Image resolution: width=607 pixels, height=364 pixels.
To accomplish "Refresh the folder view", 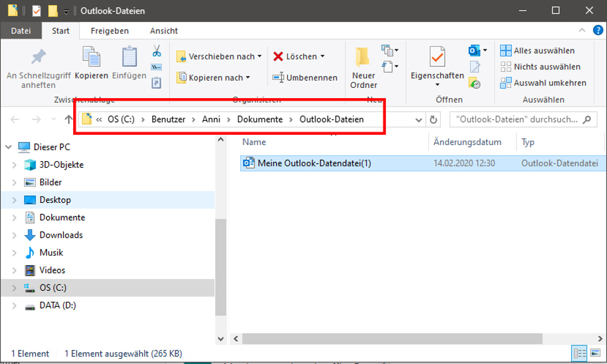I will coord(433,120).
